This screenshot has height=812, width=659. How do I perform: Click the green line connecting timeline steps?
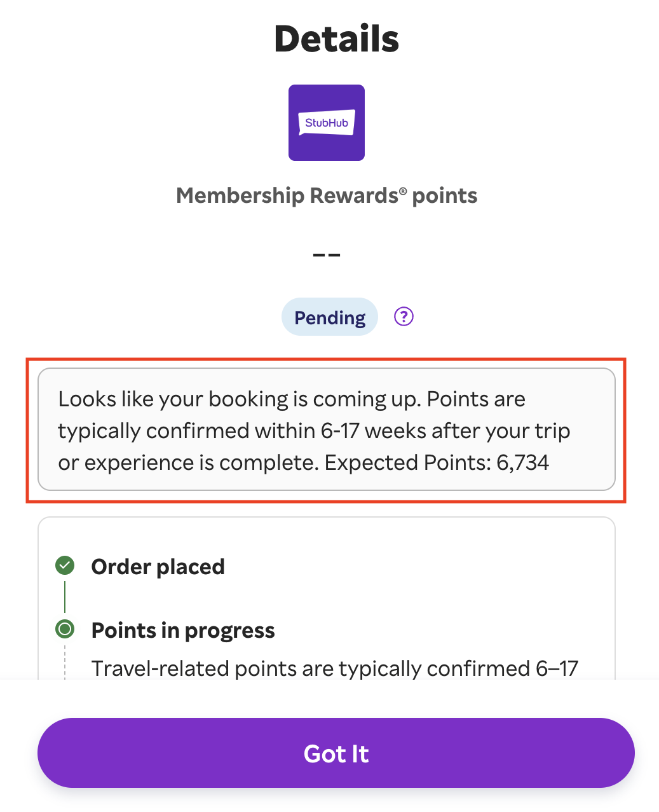coord(65,597)
